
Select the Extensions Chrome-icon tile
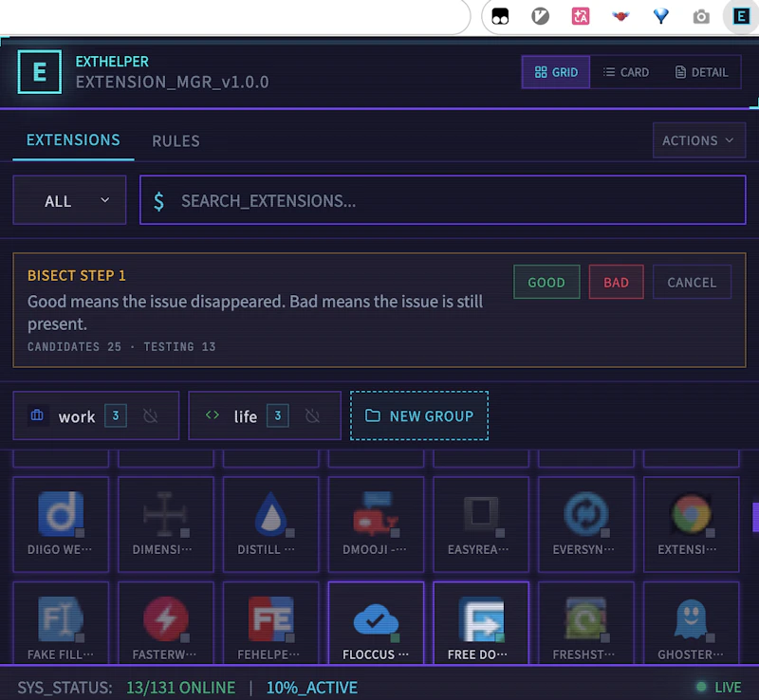pos(692,525)
